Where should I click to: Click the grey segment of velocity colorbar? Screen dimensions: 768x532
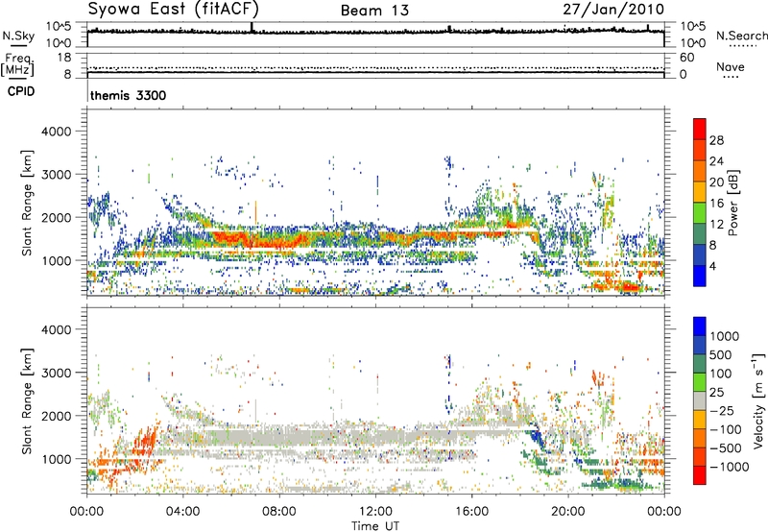click(700, 401)
